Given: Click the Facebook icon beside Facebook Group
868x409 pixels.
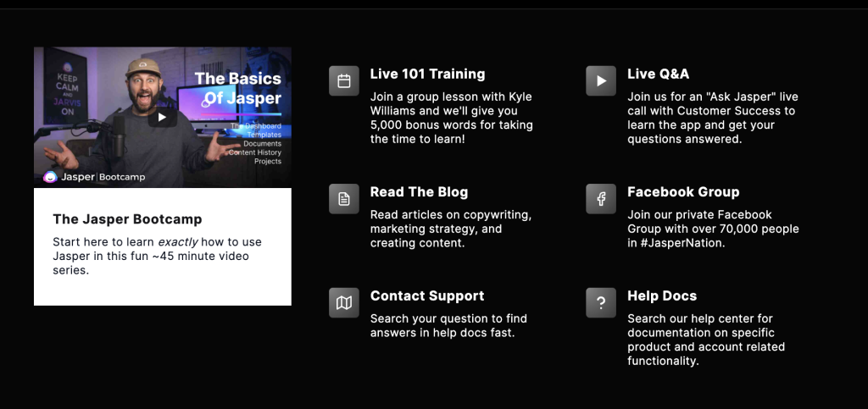Looking at the screenshot, I should tap(601, 198).
